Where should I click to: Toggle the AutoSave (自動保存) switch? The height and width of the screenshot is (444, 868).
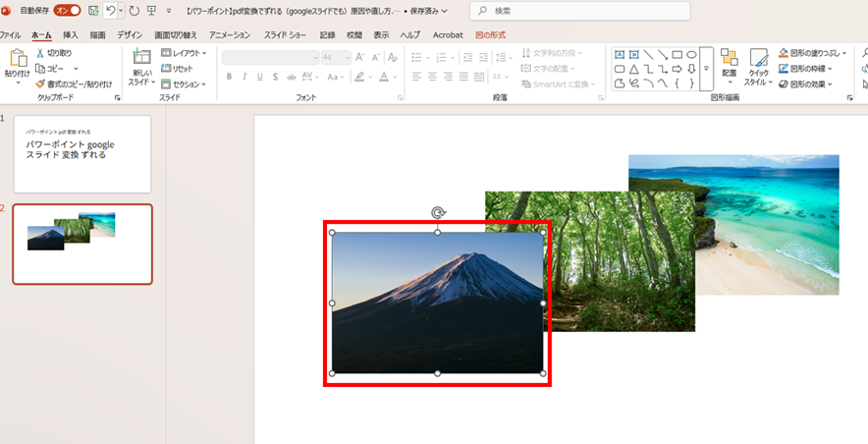tap(67, 11)
